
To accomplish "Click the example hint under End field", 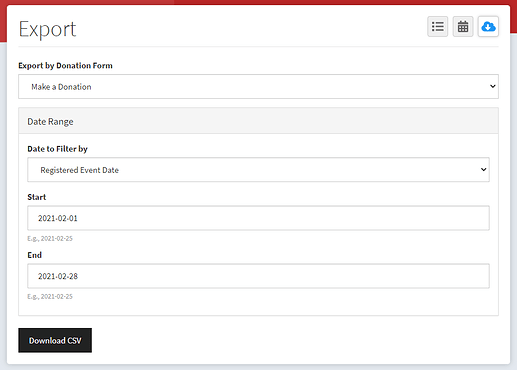I will (50, 296).
